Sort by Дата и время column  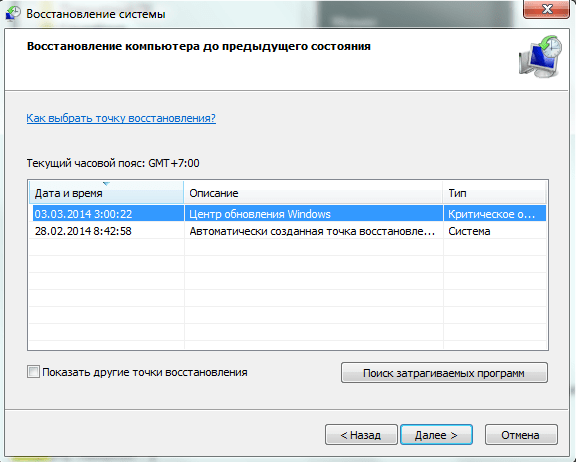click(x=106, y=193)
